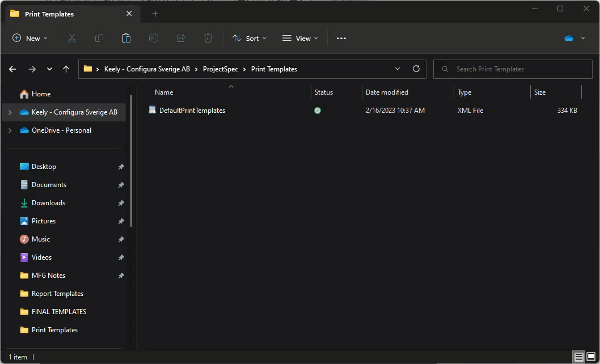This screenshot has height=364, width=600.
Task: Open Music quick access folder
Action: [x=41, y=239]
